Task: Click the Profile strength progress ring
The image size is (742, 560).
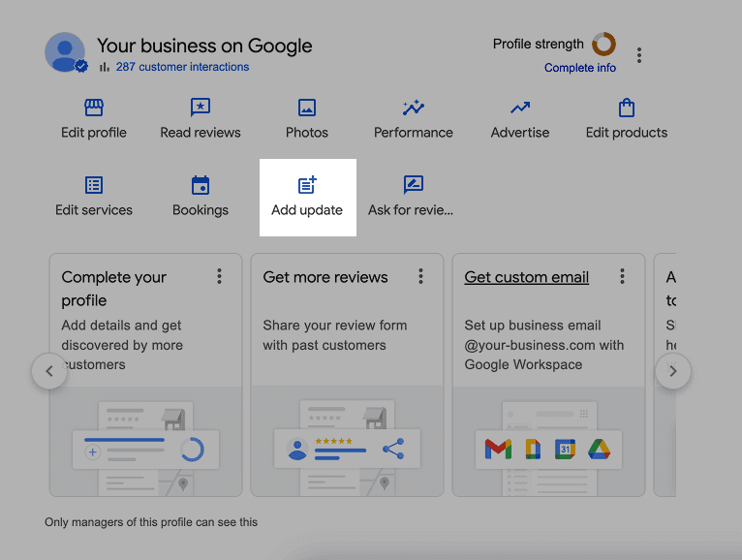Action: pos(603,44)
